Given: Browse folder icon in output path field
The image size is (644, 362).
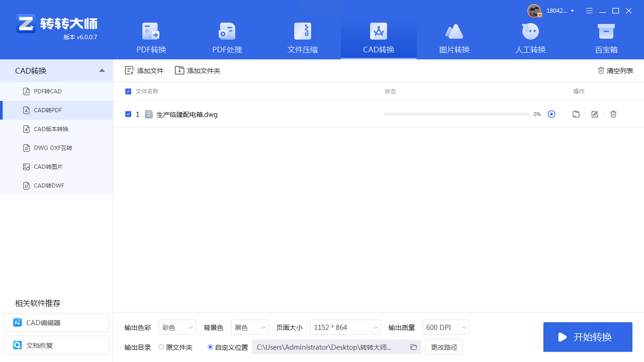Looking at the screenshot, I should point(414,347).
